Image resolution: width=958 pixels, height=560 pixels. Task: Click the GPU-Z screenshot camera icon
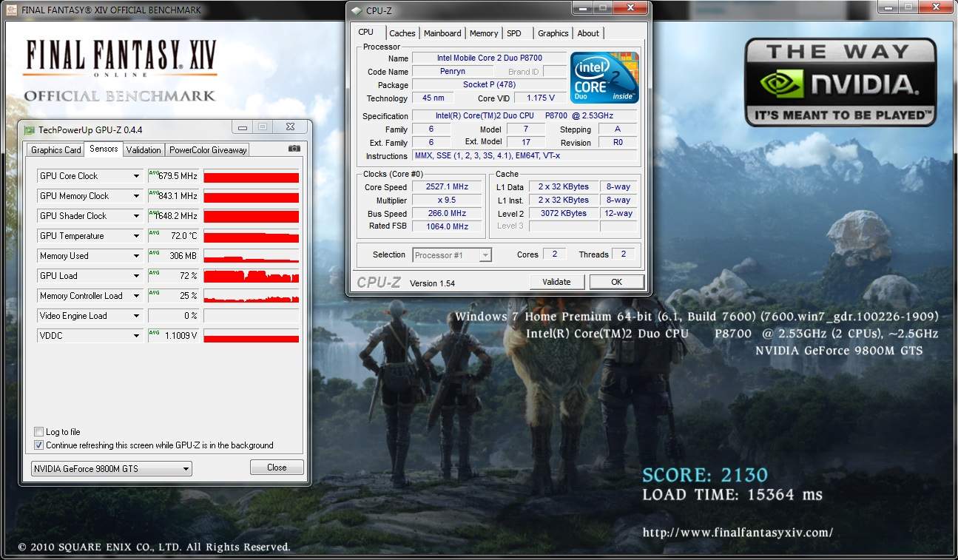[294, 149]
